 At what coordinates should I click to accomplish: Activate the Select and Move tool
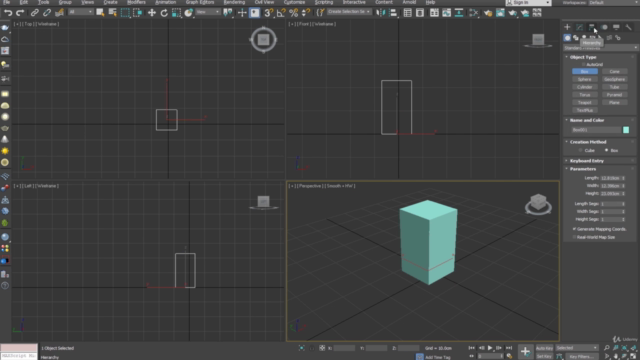coord(152,13)
